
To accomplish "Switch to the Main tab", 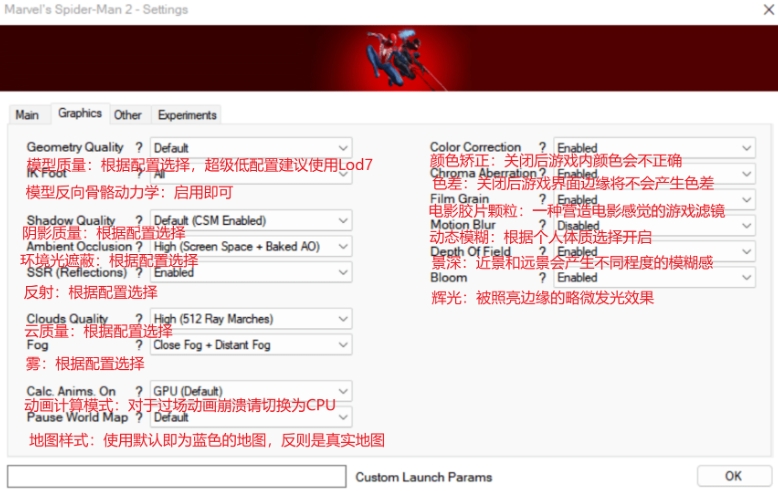I will (x=27, y=115).
